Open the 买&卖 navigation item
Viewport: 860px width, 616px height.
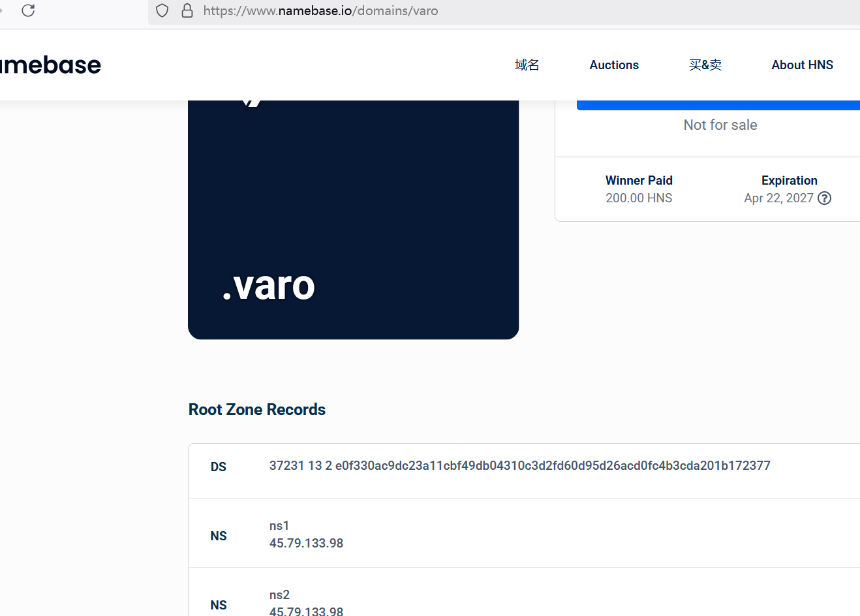(705, 65)
